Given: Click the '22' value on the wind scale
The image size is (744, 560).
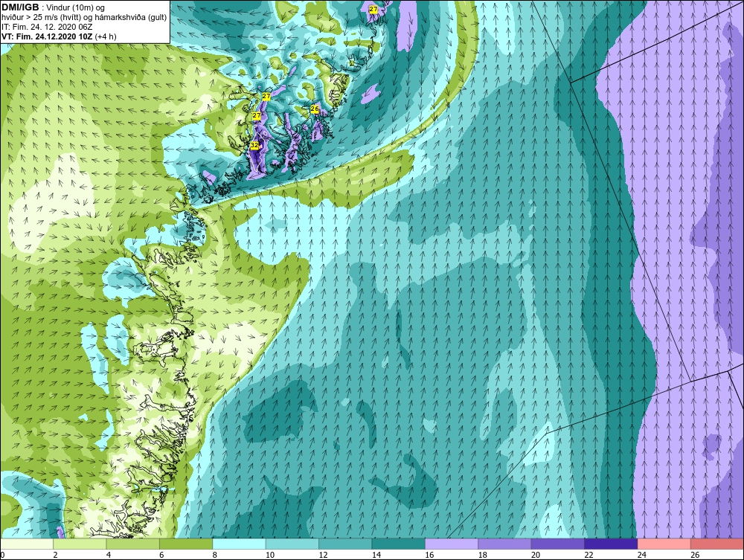Looking at the screenshot, I should (x=589, y=555).
